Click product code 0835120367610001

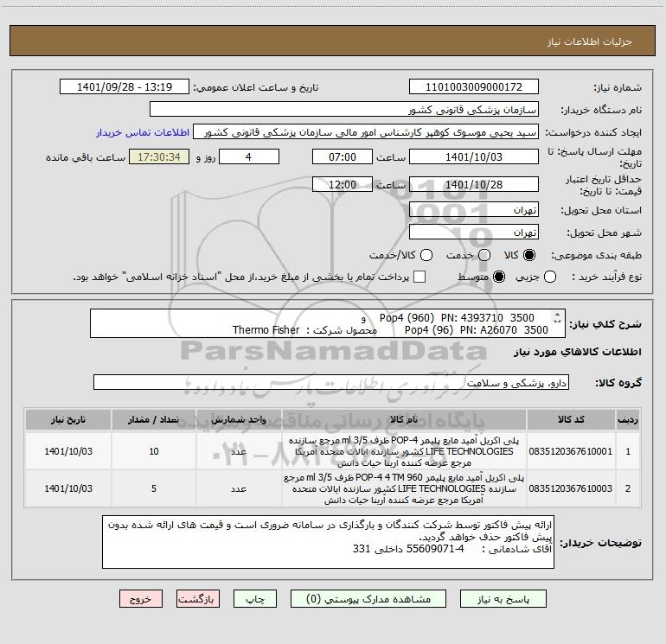[571, 451]
